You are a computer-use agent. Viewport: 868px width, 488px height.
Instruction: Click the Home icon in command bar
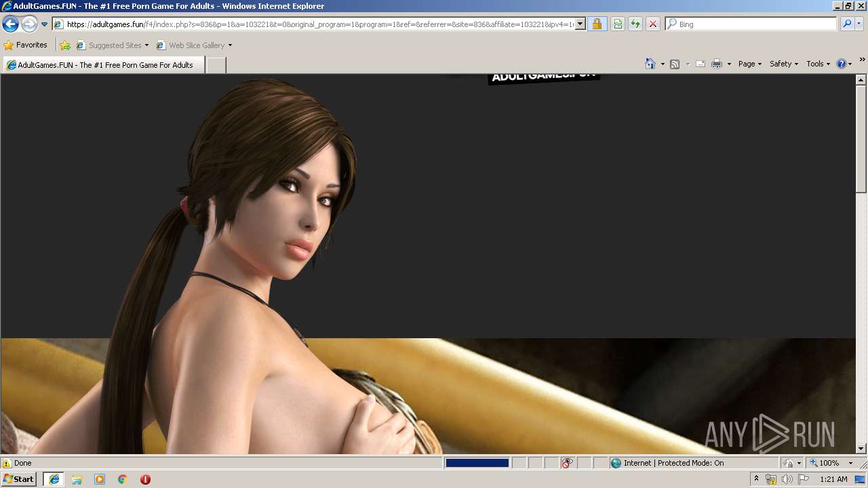pyautogui.click(x=650, y=64)
